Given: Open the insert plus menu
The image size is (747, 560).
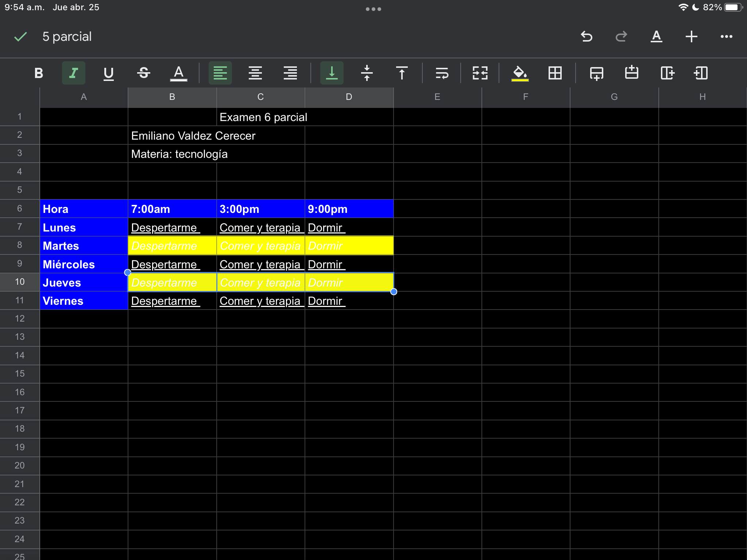Looking at the screenshot, I should pyautogui.click(x=692, y=36).
